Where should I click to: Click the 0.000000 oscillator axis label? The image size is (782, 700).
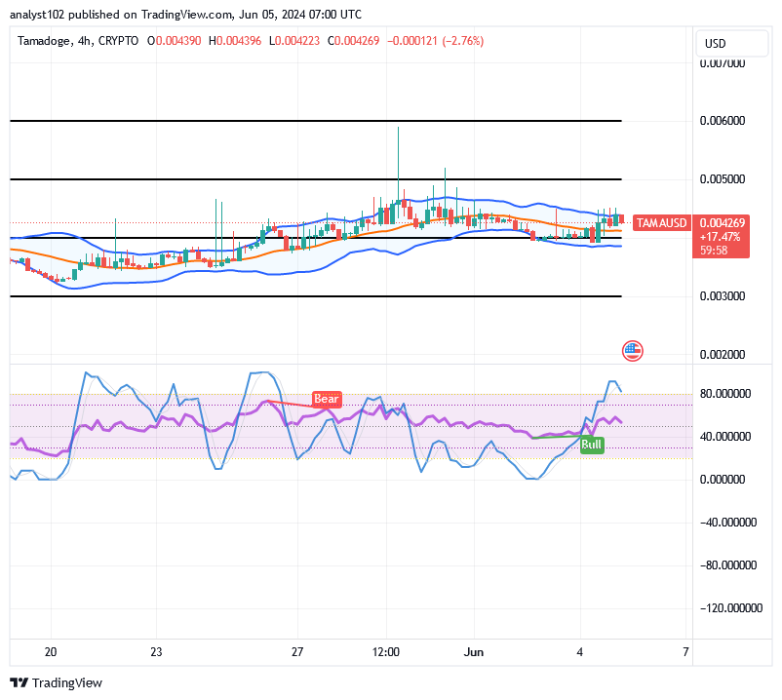point(723,480)
